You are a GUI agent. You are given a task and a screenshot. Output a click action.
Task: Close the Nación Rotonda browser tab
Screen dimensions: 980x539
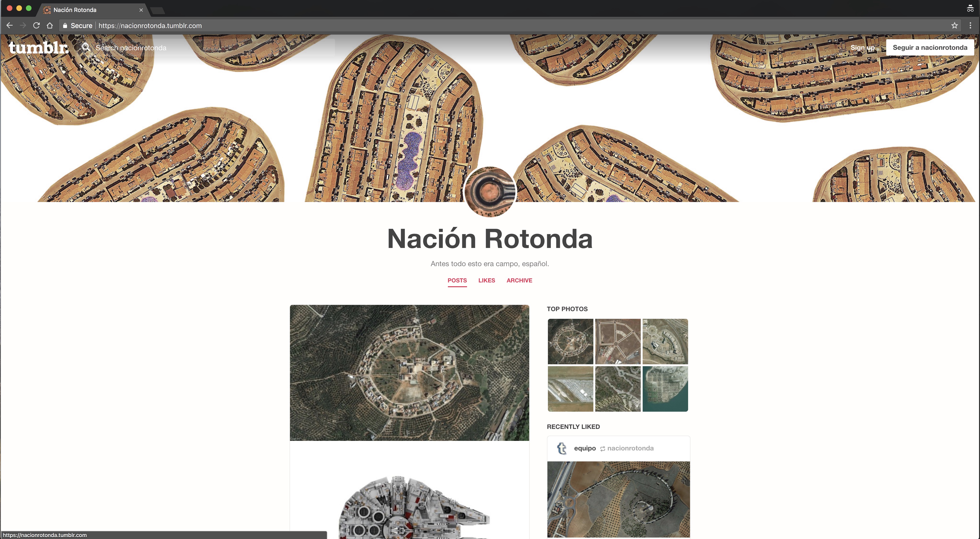coord(141,10)
